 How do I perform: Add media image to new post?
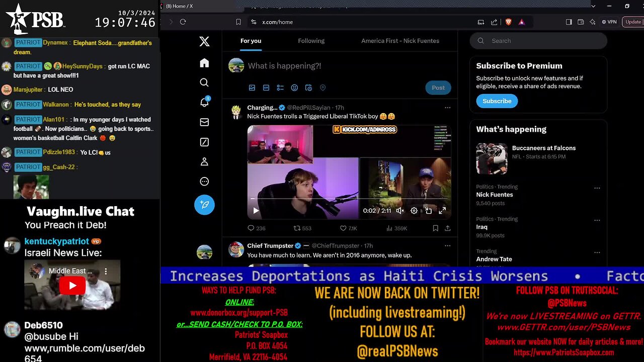point(252,87)
